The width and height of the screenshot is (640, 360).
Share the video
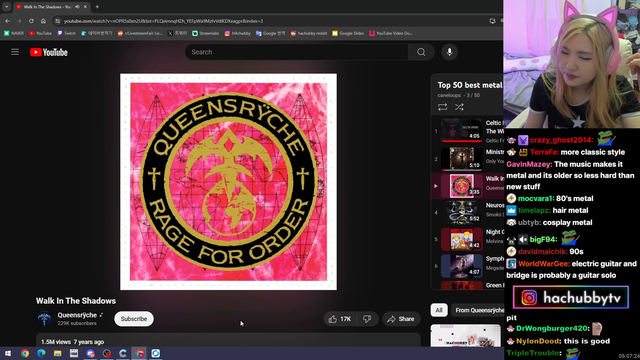tap(401, 319)
